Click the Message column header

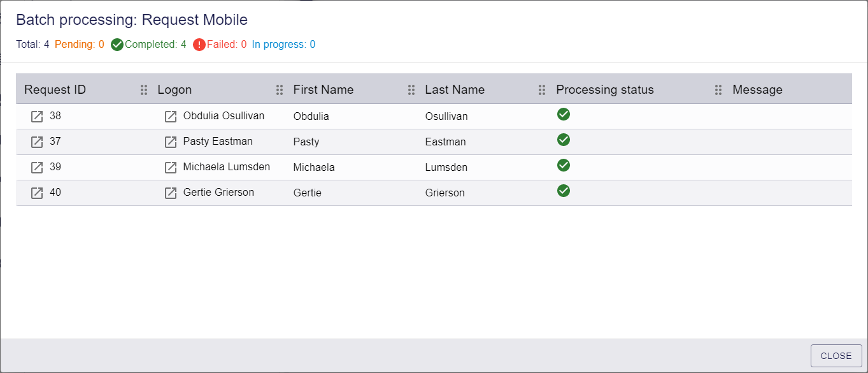757,90
